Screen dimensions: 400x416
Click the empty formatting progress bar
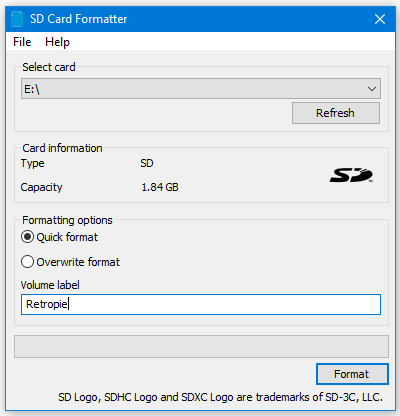click(x=201, y=346)
